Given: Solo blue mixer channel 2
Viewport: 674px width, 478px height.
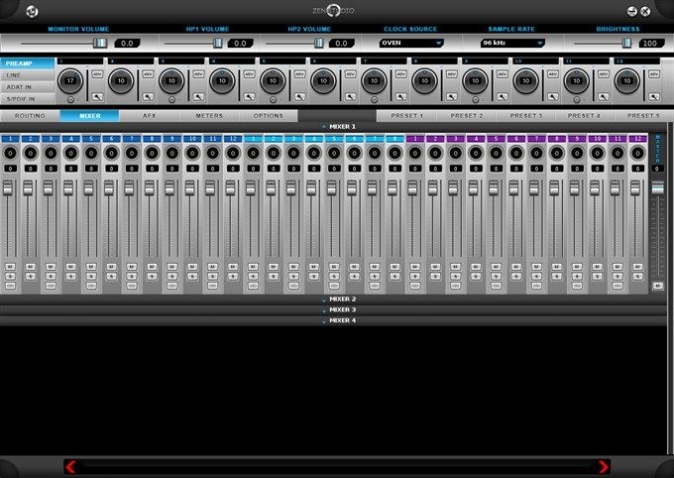Looking at the screenshot, I should click(31, 276).
